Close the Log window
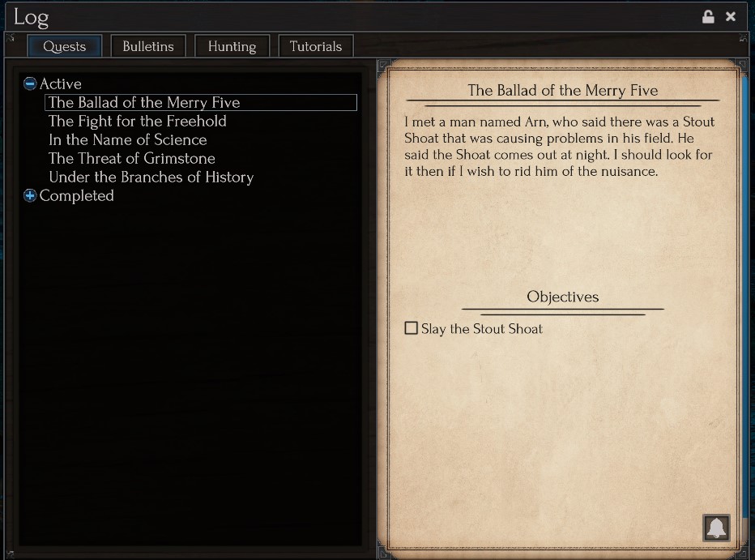 (731, 17)
